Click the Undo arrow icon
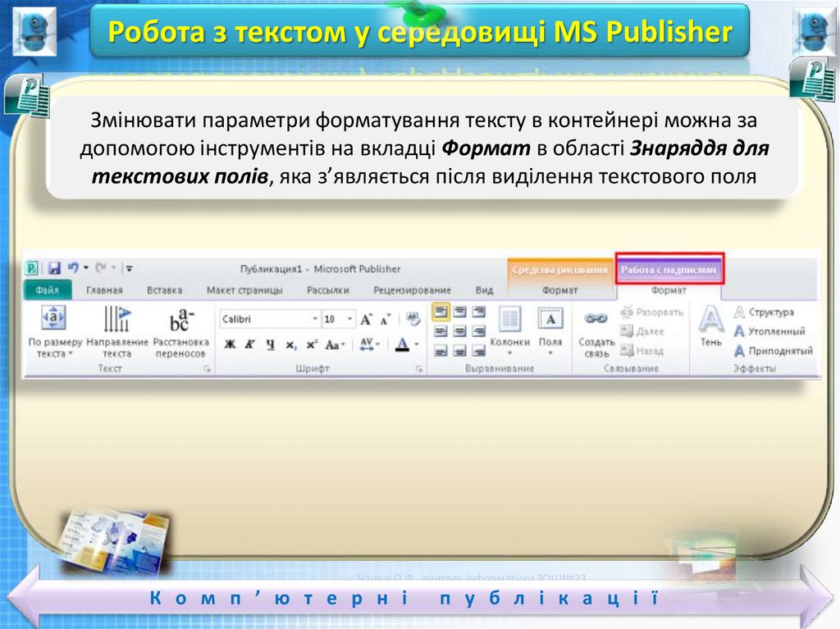 tap(74, 268)
